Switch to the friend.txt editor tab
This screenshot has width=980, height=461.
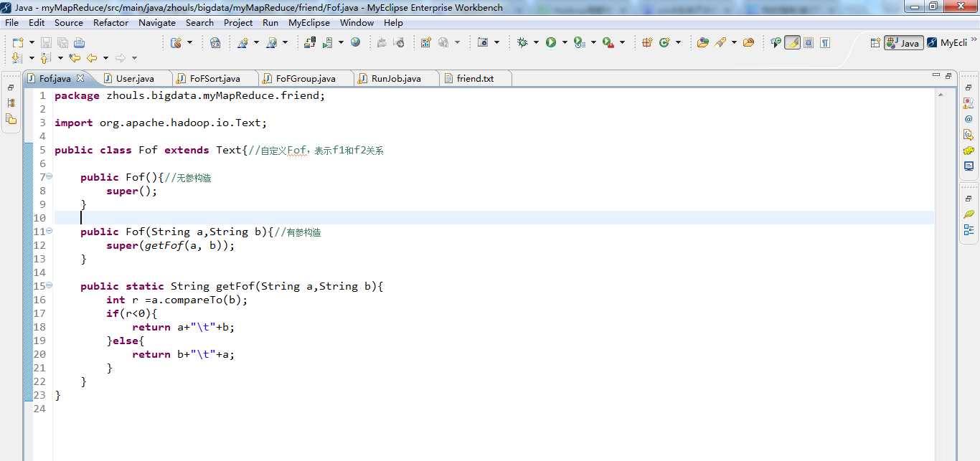tap(474, 78)
